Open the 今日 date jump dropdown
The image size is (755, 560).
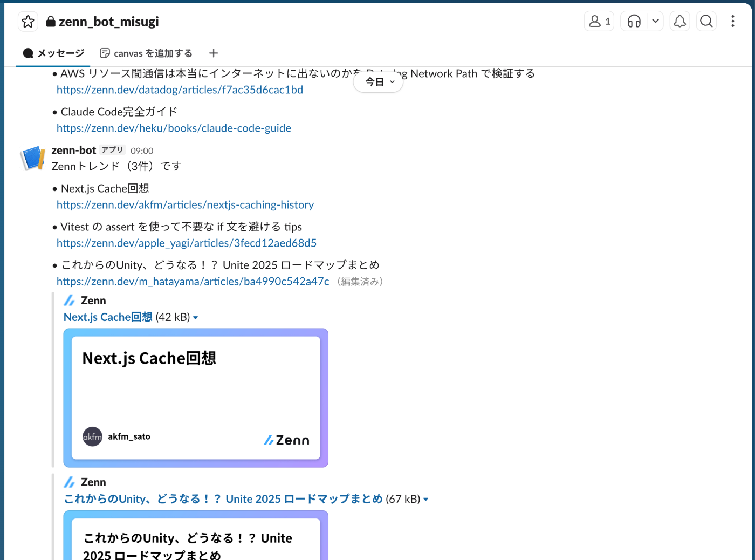379,82
